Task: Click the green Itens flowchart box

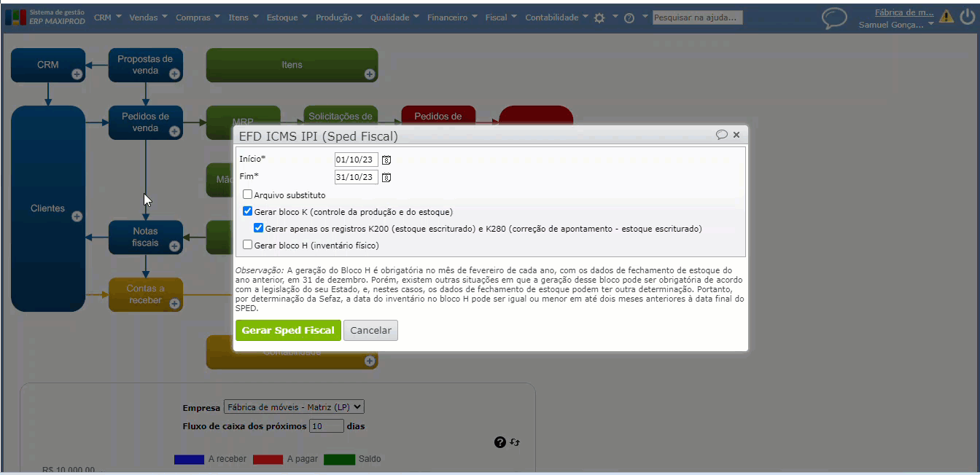Action: pos(292,65)
